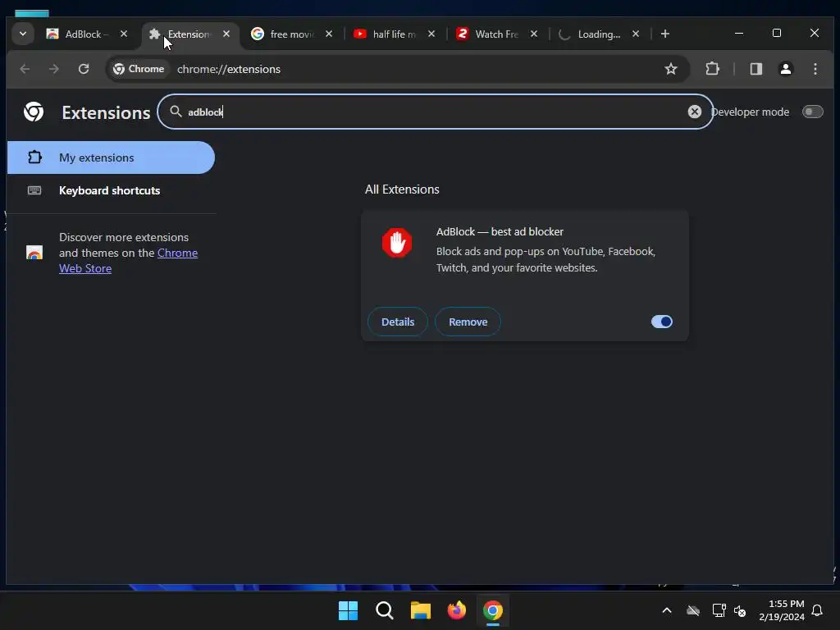Bookmark this page with the star

pos(671,69)
